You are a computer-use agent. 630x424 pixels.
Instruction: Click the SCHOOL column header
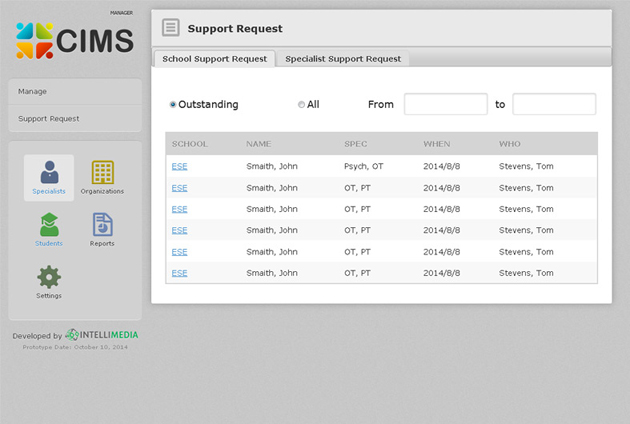(x=190, y=144)
